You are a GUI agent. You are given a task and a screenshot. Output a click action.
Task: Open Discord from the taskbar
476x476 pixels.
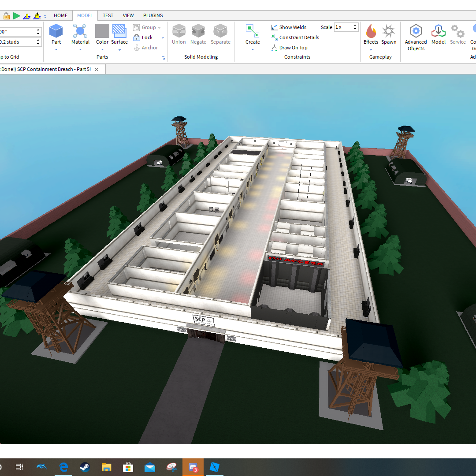click(x=193, y=467)
